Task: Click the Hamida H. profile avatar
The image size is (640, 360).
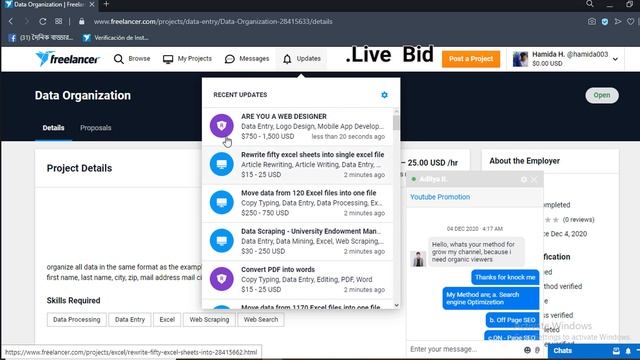Action: pos(520,59)
